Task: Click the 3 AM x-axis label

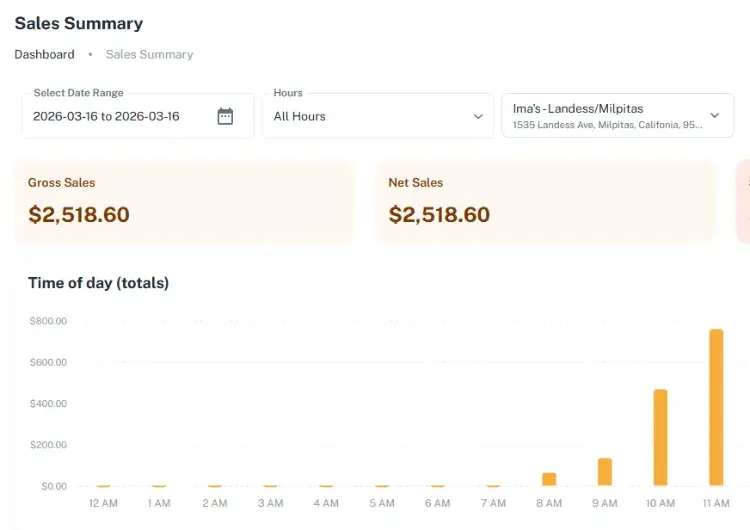Action: point(271,503)
